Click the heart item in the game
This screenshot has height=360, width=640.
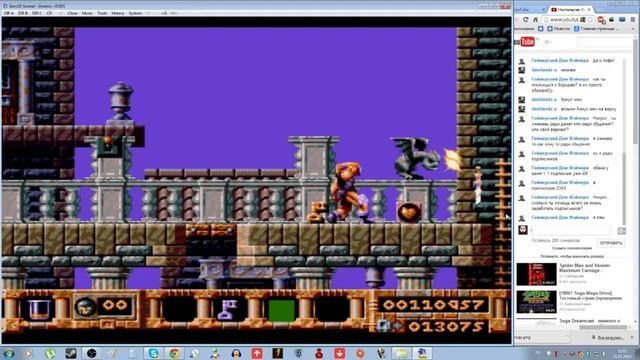point(409,212)
